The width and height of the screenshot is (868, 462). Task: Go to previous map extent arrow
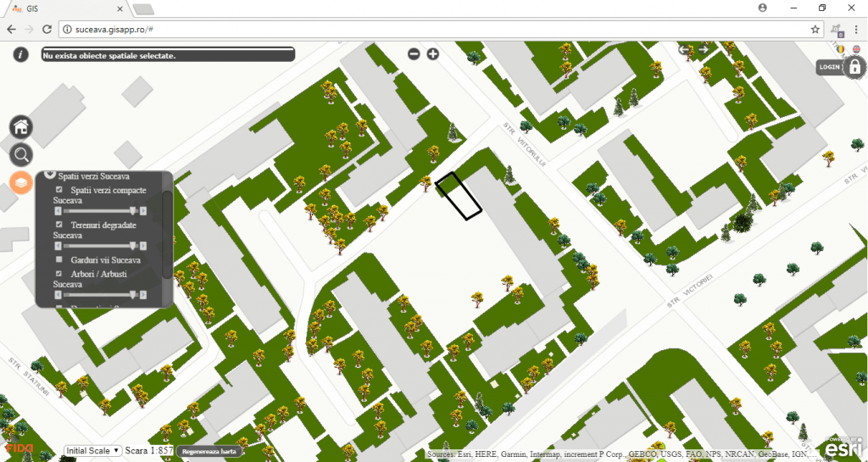684,49
